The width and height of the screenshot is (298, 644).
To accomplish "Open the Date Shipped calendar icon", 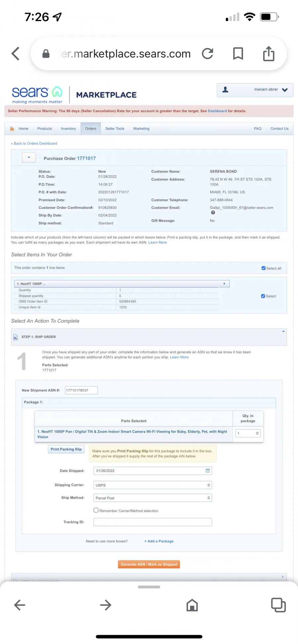I will click(x=208, y=471).
